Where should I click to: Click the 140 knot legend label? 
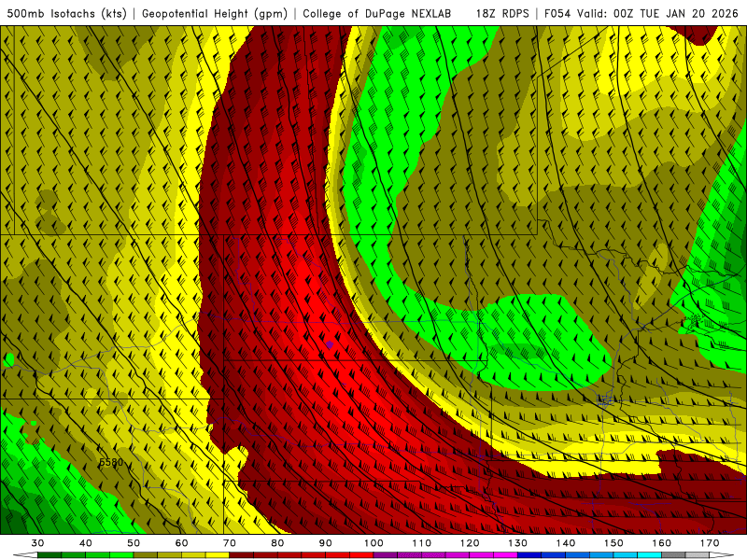point(566,543)
